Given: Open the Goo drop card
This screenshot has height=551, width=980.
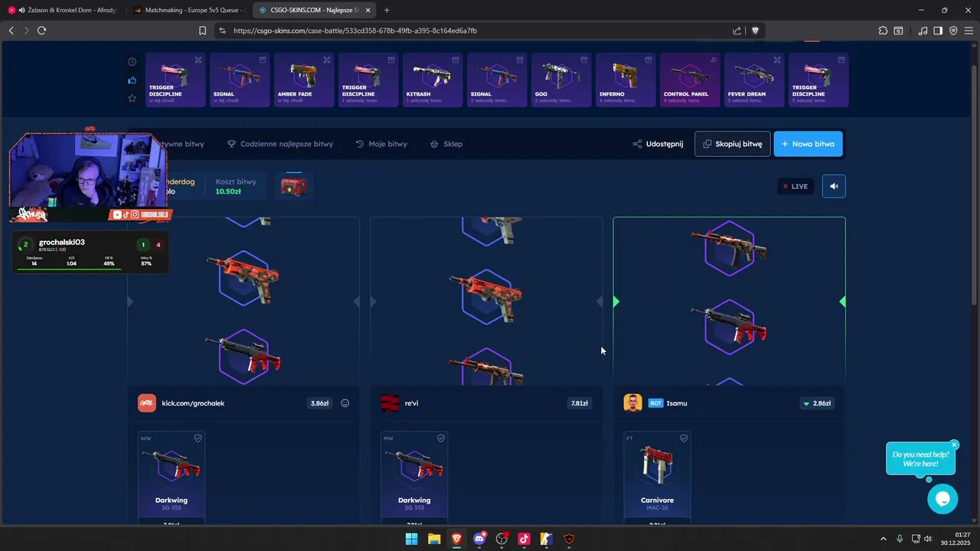Looking at the screenshot, I should [560, 80].
